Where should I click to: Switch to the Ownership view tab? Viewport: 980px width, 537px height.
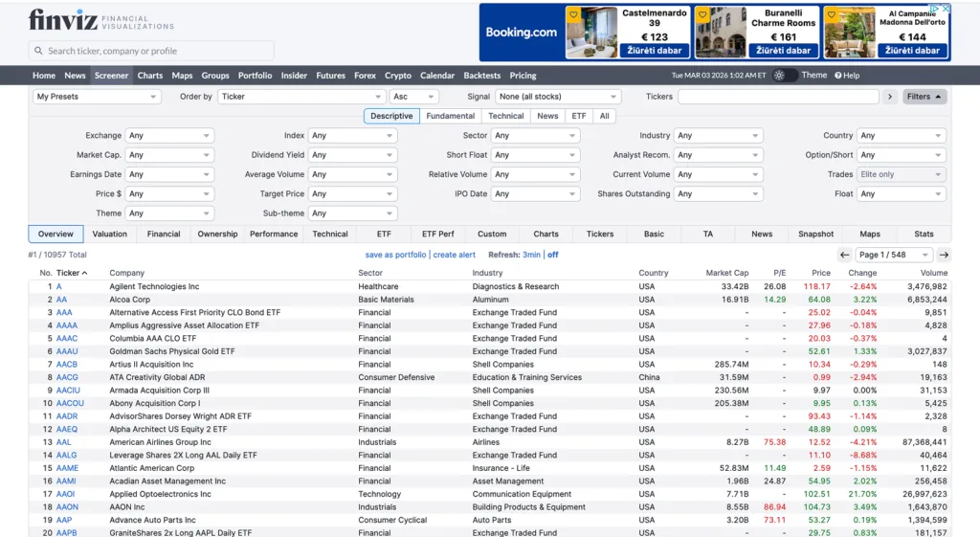tap(217, 234)
